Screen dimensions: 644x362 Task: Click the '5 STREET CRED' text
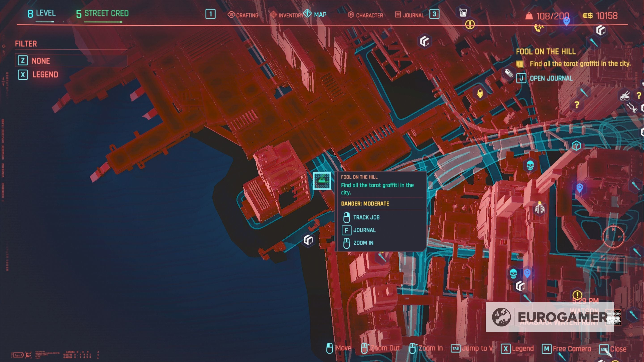pyautogui.click(x=102, y=13)
